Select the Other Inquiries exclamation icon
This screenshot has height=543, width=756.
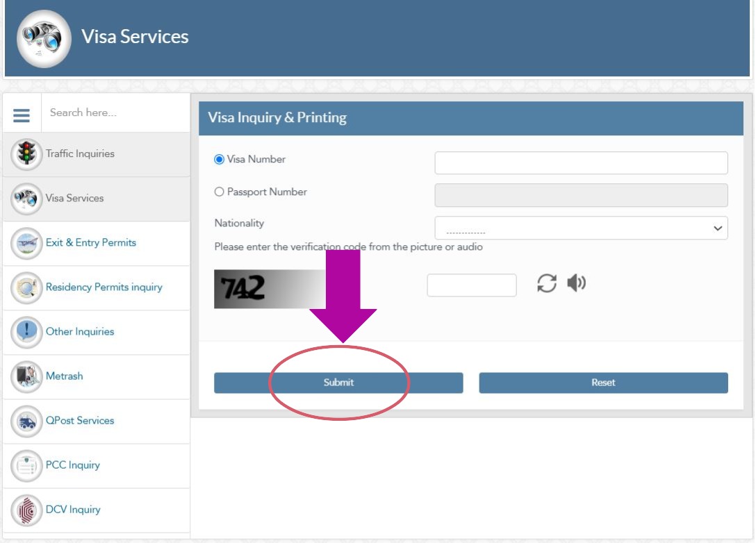26,332
